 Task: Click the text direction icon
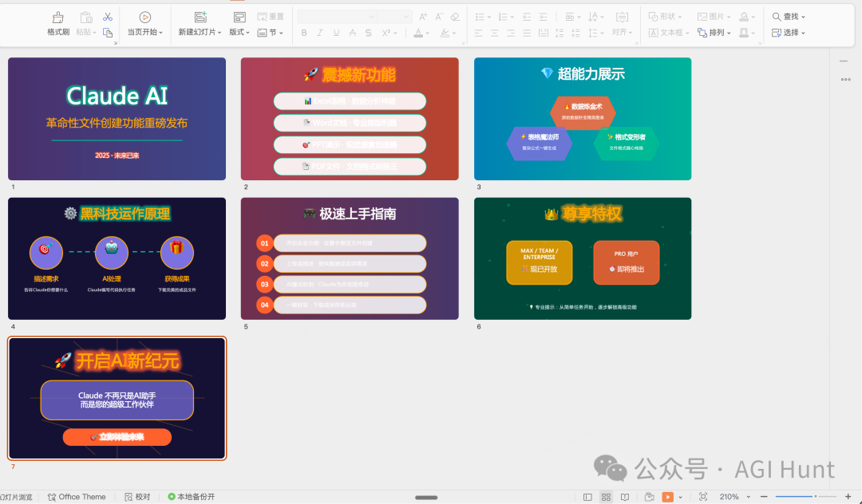click(x=593, y=17)
